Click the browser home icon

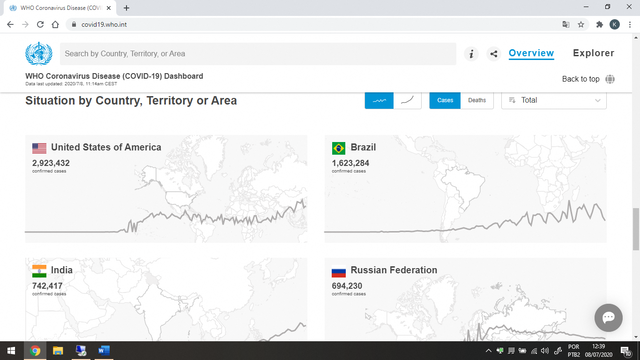click(55, 24)
